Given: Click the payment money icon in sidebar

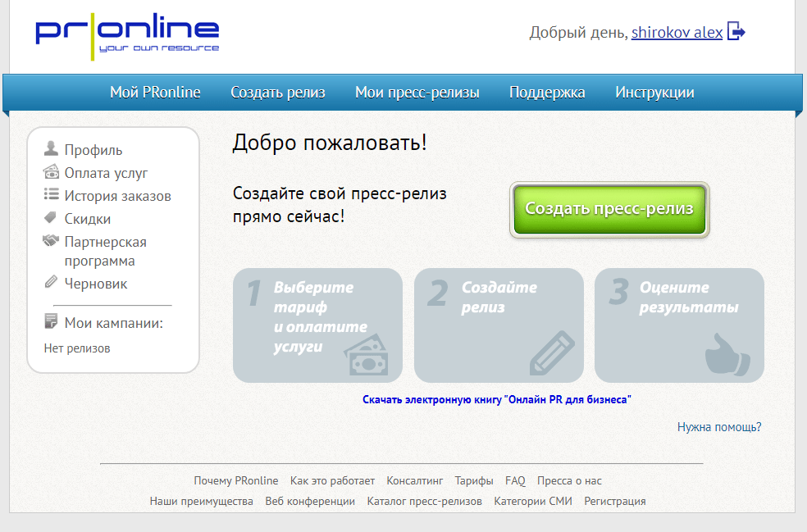Looking at the screenshot, I should tap(51, 173).
